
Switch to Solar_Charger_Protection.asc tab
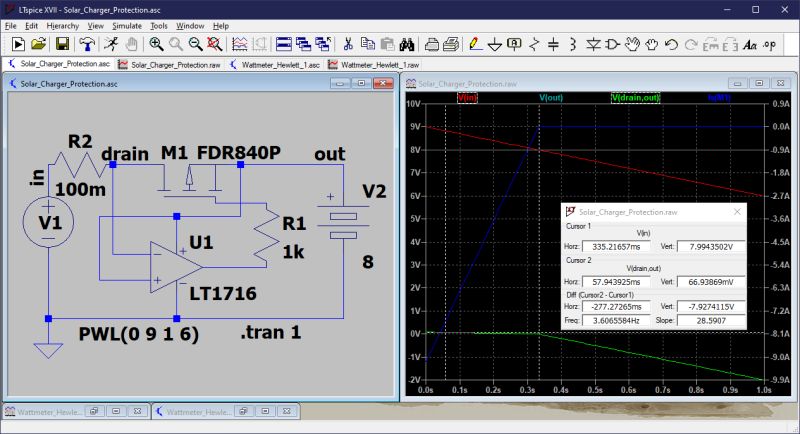click(59, 64)
